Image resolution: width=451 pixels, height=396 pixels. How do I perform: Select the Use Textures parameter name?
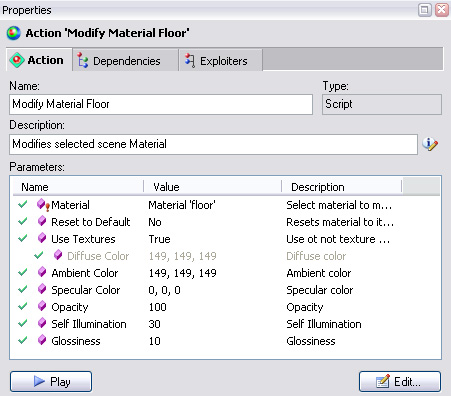[83, 239]
